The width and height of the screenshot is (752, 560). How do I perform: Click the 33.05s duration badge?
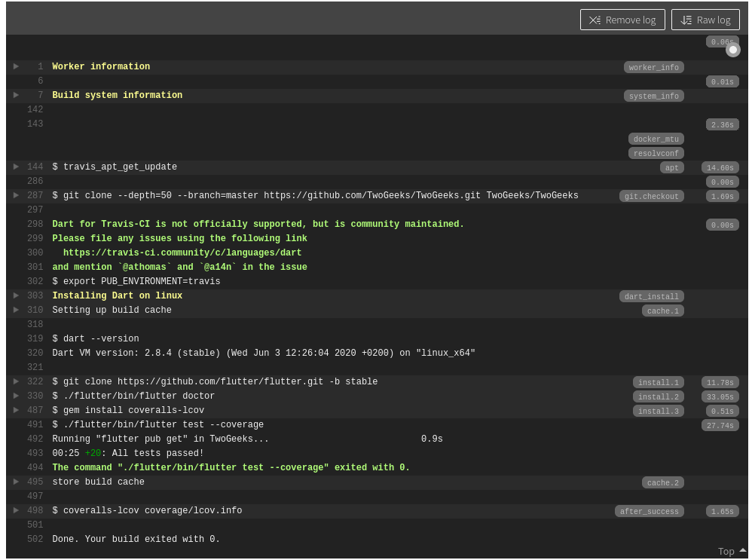pos(720,397)
